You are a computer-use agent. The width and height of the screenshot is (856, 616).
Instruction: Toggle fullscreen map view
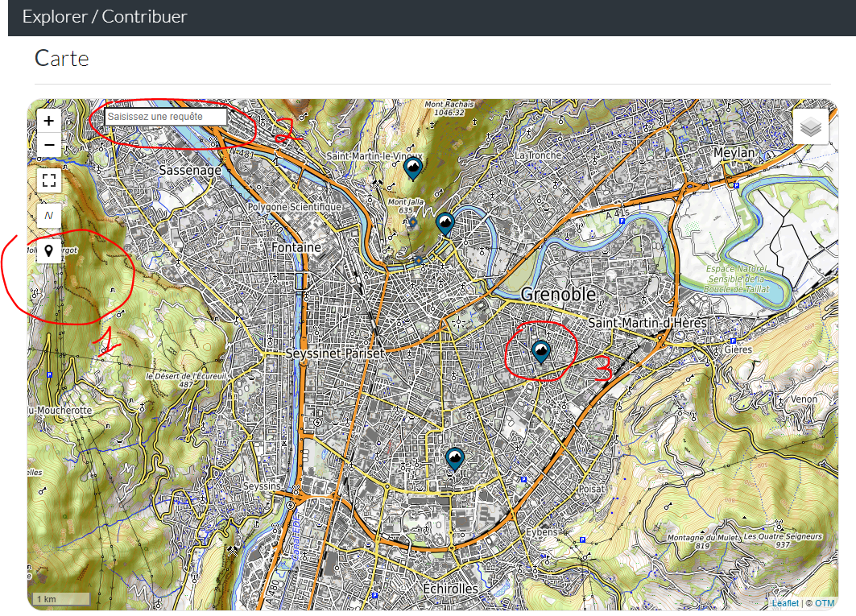[49, 180]
